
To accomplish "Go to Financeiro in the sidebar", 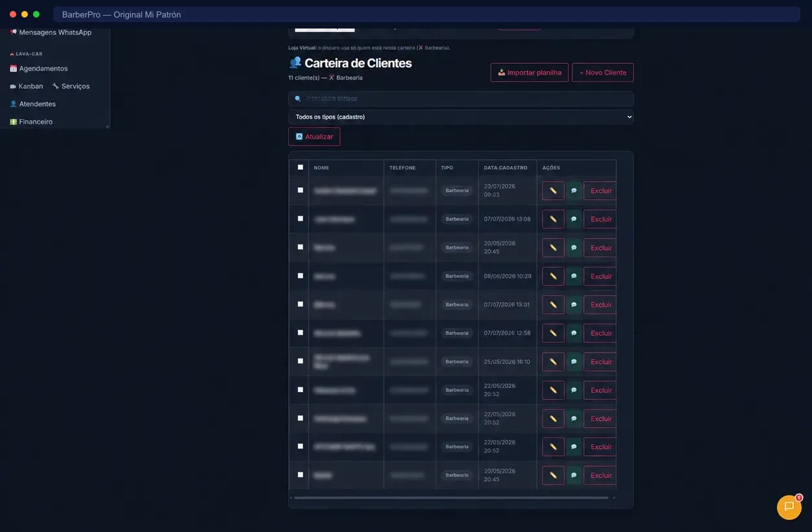I will click(x=31, y=122).
